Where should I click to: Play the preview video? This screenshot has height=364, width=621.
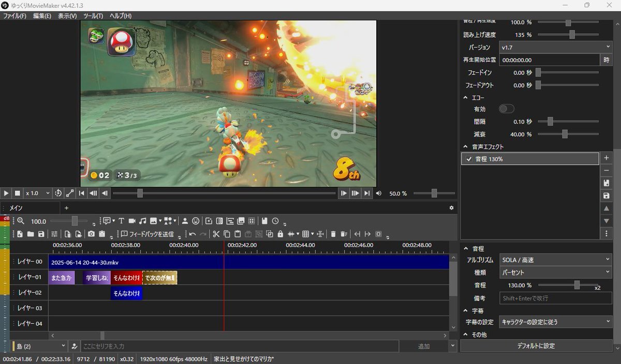[x=6, y=193]
